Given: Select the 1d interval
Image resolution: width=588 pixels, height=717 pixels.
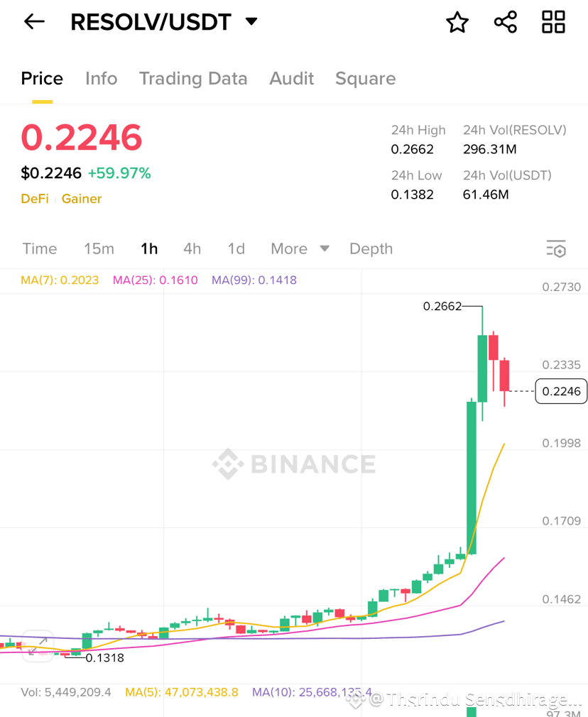Looking at the screenshot, I should pos(236,248).
